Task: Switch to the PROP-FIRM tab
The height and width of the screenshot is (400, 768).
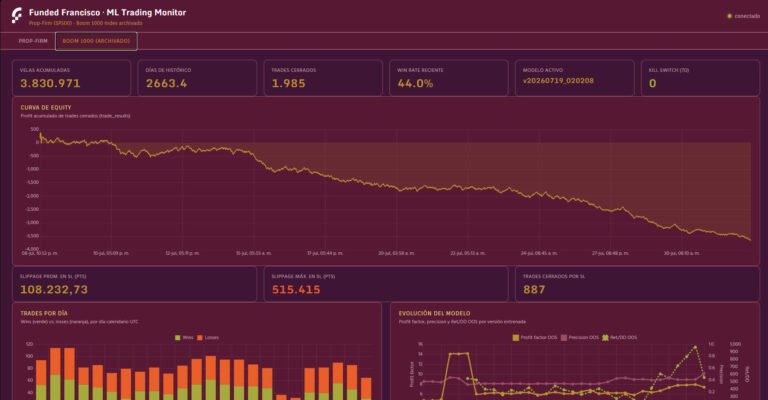Action: pyautogui.click(x=33, y=41)
